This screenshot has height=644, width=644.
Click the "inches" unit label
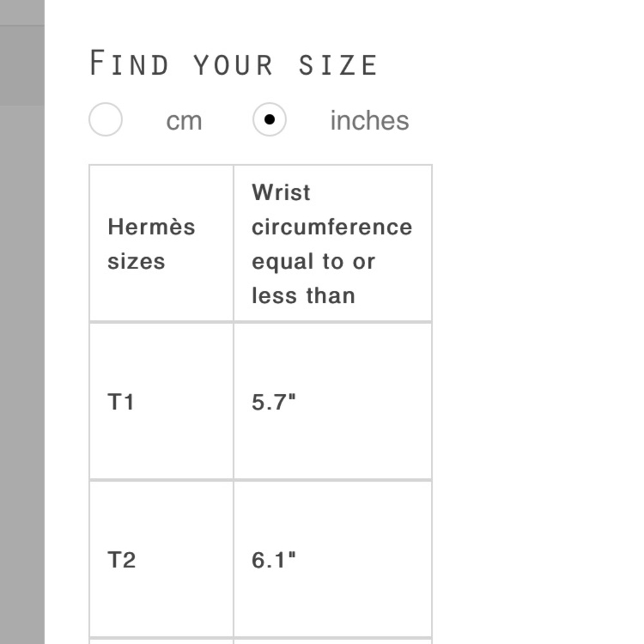369,121
